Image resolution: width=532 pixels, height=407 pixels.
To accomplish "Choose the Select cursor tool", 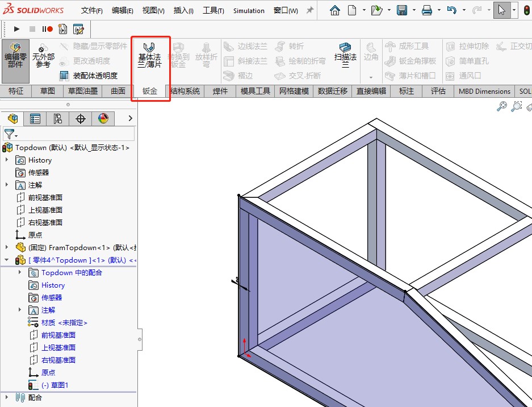I will (501, 10).
